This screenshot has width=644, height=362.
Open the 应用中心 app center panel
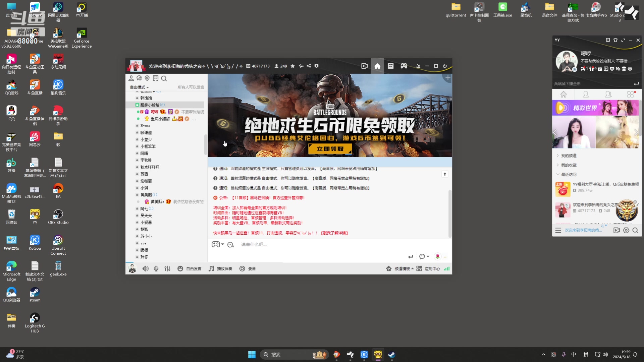[433, 268]
